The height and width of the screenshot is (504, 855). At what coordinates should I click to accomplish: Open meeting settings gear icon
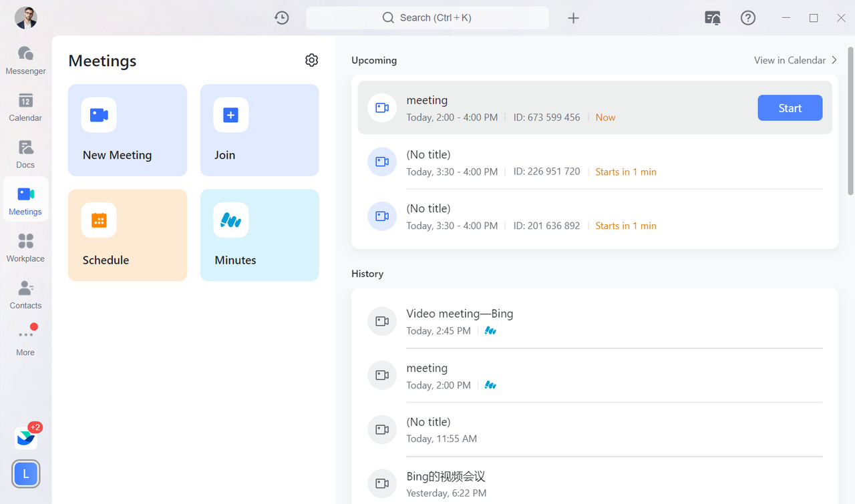(311, 60)
